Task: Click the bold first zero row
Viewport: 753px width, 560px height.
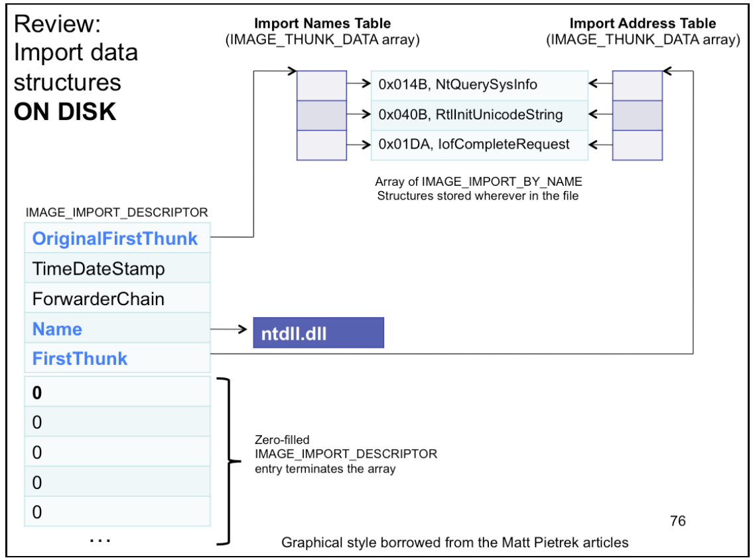Action: click(117, 393)
